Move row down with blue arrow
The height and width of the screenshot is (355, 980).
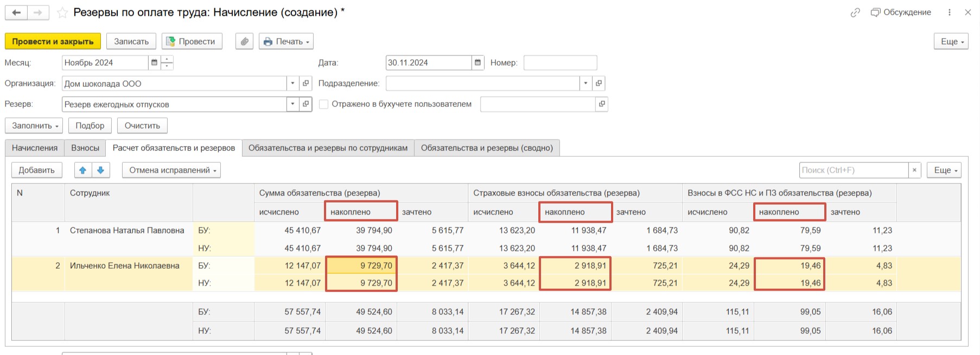click(x=101, y=170)
